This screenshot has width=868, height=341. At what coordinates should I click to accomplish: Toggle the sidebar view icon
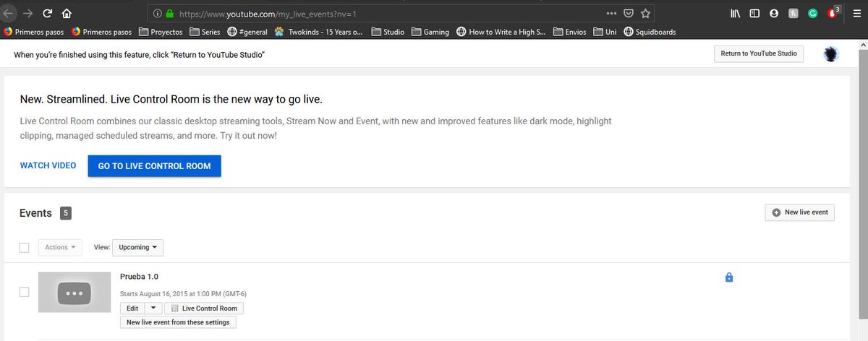point(754,13)
